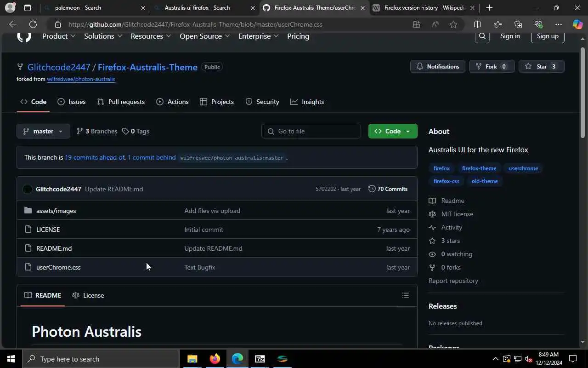Click the Sign in link

coord(510,36)
